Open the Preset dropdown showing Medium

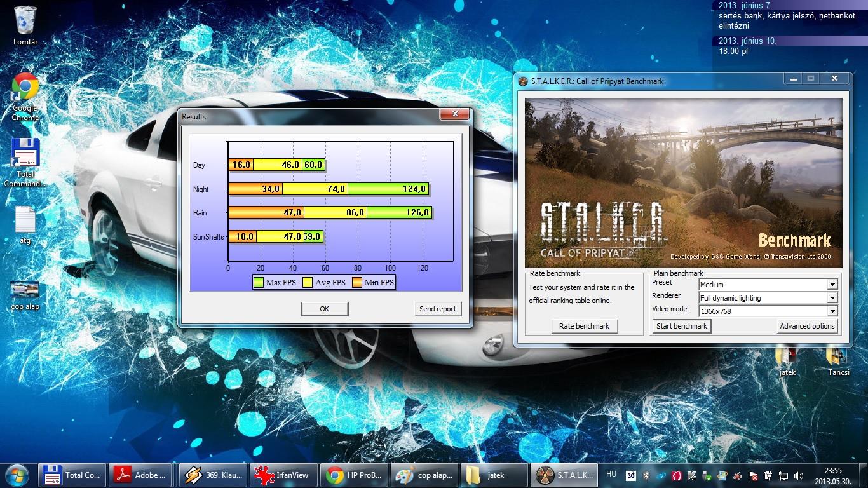pos(768,285)
